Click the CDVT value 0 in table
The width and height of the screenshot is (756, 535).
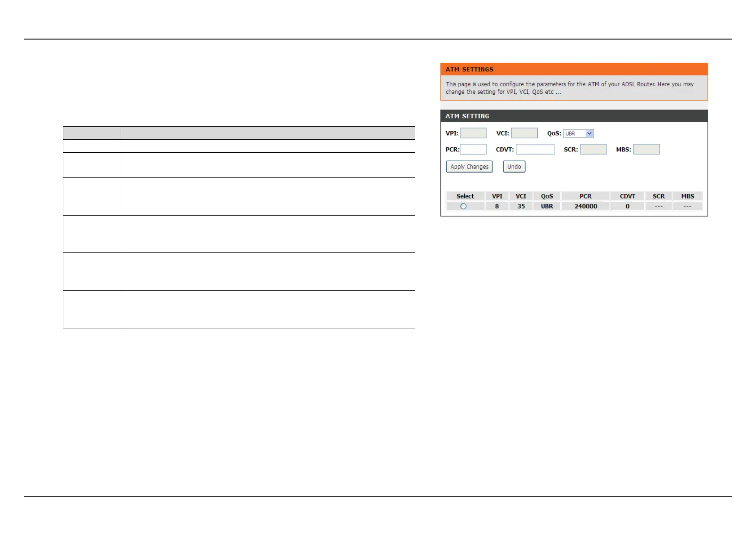click(x=628, y=206)
